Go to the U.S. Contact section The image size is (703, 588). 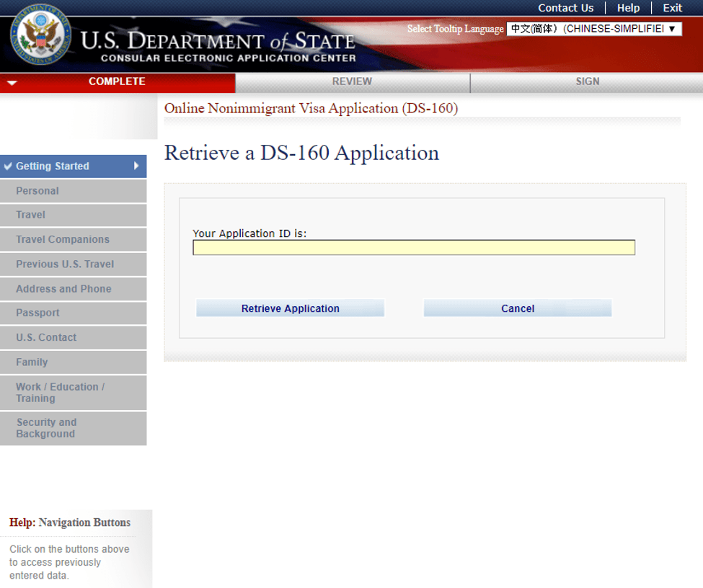[x=73, y=337]
